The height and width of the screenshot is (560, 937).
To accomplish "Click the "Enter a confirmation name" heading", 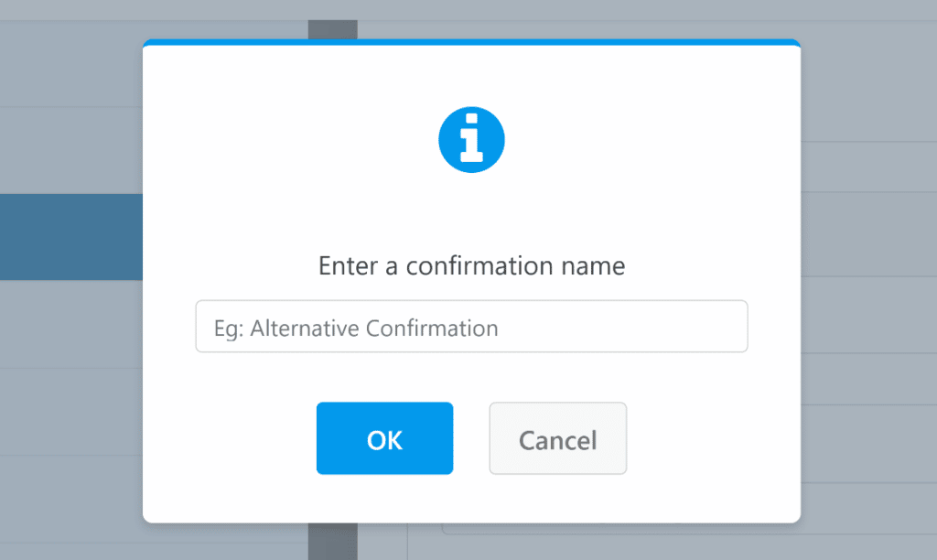I will [x=471, y=265].
